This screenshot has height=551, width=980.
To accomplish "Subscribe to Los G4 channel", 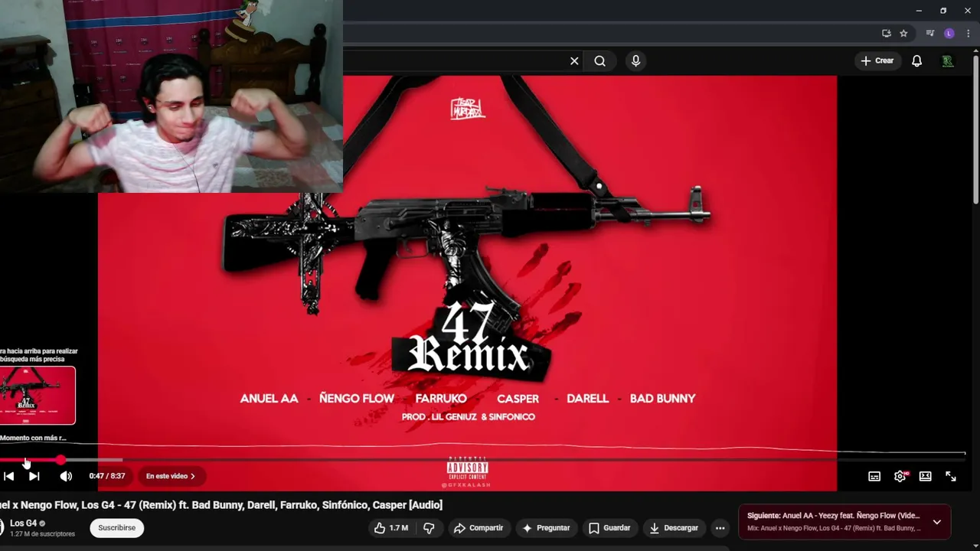I will click(116, 528).
